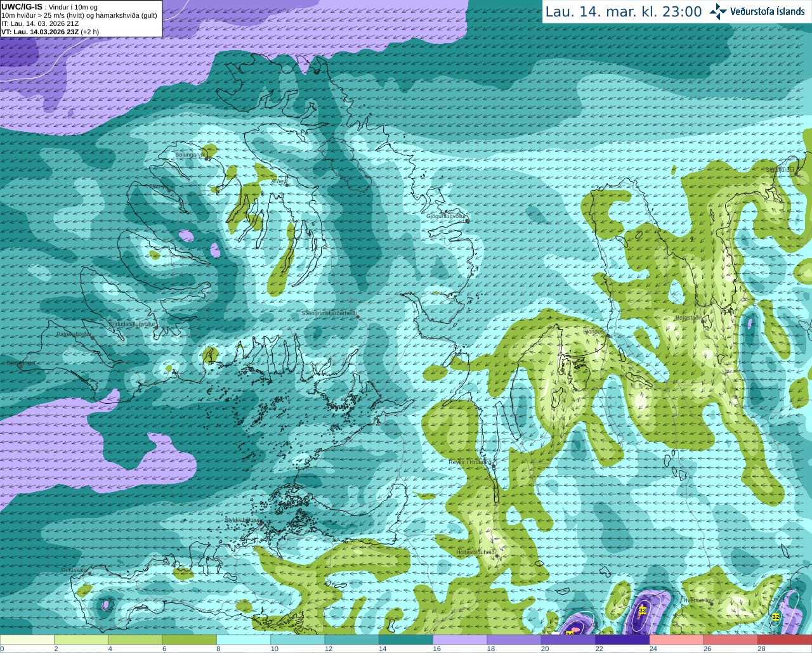Click the Flateyri station label

(159, 186)
